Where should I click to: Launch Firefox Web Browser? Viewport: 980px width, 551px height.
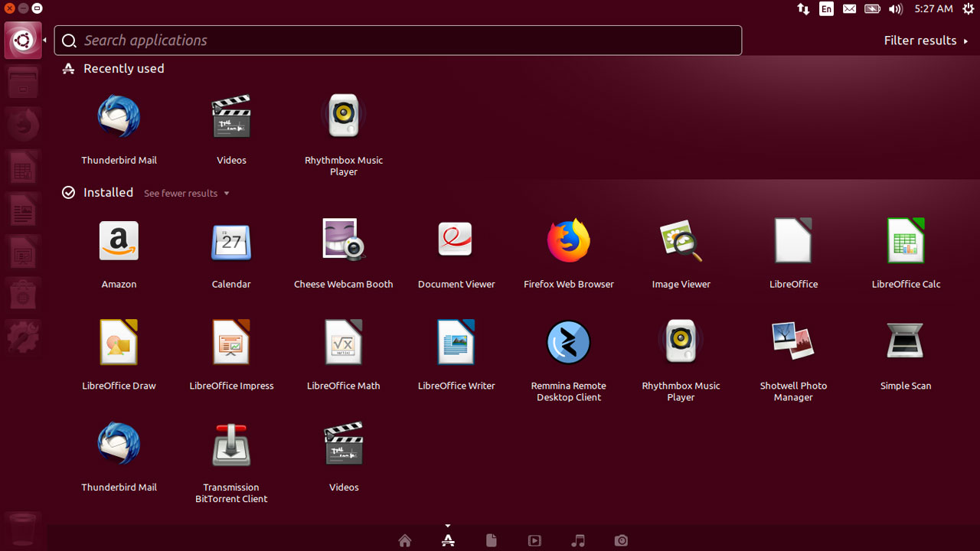(x=569, y=240)
